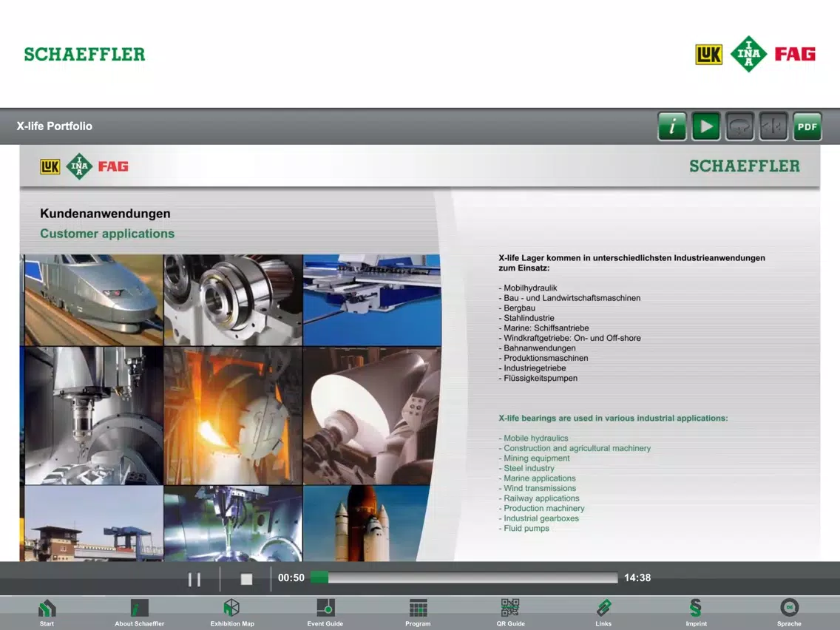The height and width of the screenshot is (630, 840).
Task: Click the Marine applications list item
Action: [x=538, y=478]
